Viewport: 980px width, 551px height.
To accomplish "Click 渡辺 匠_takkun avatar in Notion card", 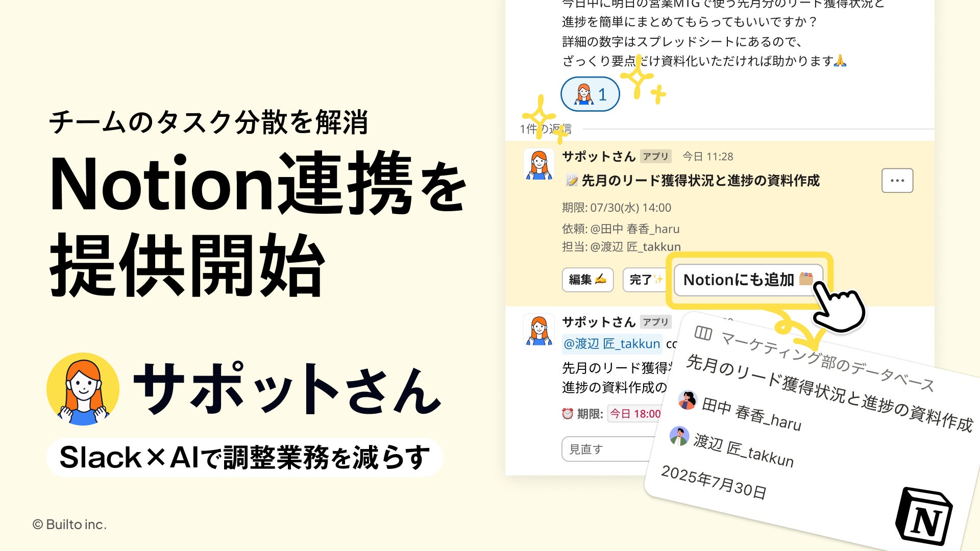I will point(679,436).
